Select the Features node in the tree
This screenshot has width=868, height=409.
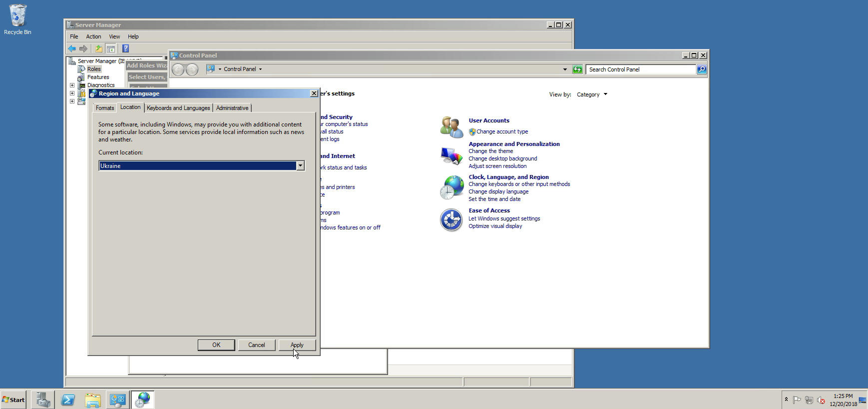(x=98, y=77)
